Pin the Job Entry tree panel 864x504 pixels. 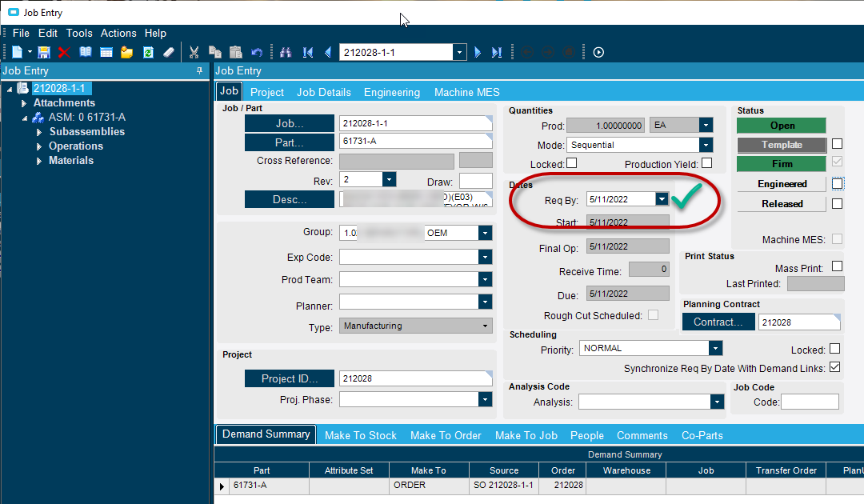coord(199,70)
